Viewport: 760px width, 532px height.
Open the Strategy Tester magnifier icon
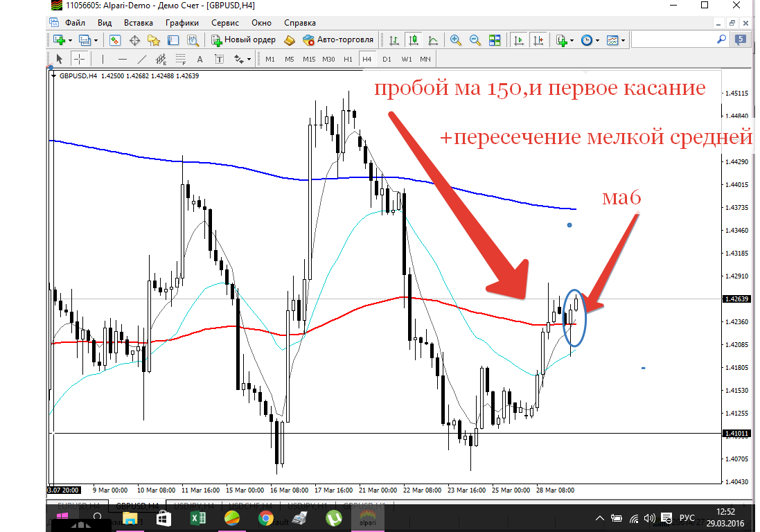tap(193, 40)
